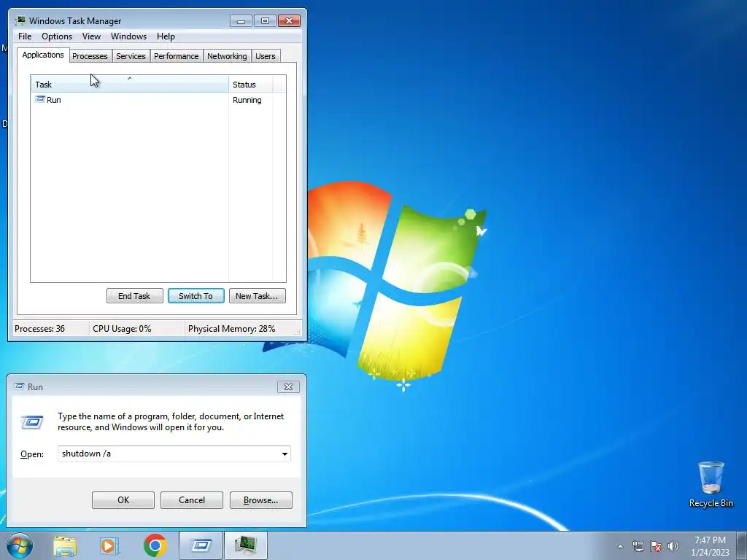Open the Windows menu
The width and height of the screenshot is (747, 560).
coord(128,36)
